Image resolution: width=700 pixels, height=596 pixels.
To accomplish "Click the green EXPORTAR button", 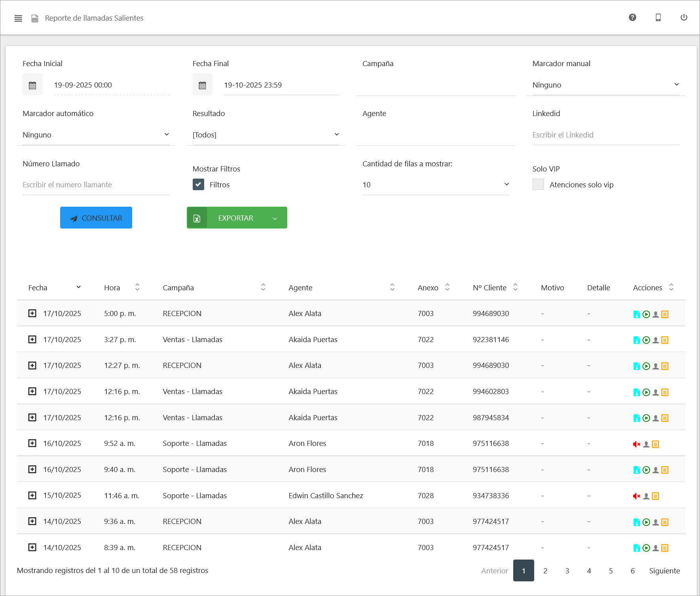I will pos(236,218).
